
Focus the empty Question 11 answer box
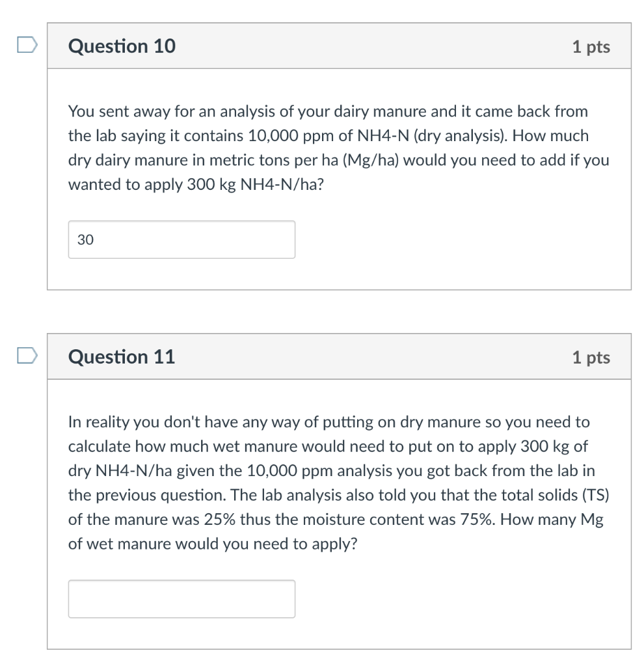click(x=181, y=599)
